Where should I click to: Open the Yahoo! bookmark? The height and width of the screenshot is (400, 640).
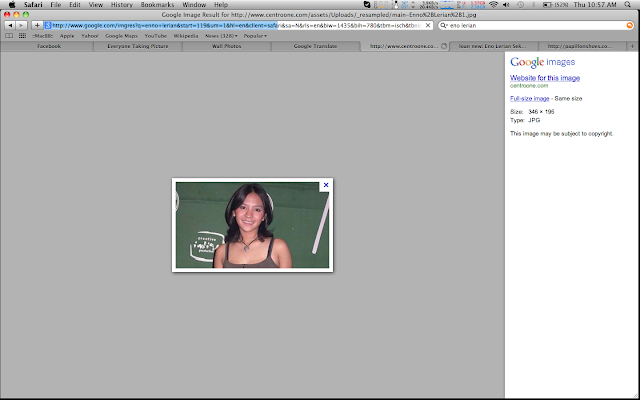(x=89, y=36)
